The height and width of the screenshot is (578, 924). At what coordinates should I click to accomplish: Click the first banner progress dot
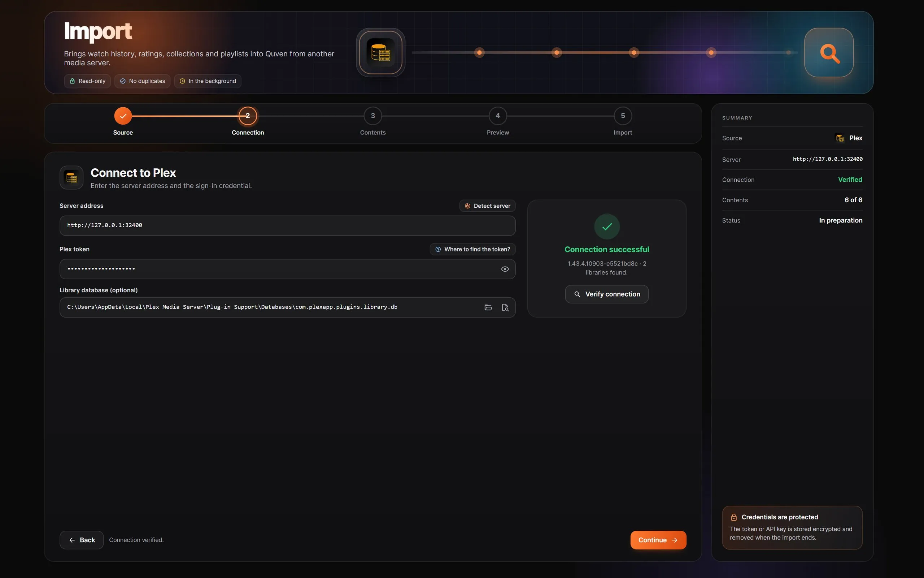(x=479, y=52)
